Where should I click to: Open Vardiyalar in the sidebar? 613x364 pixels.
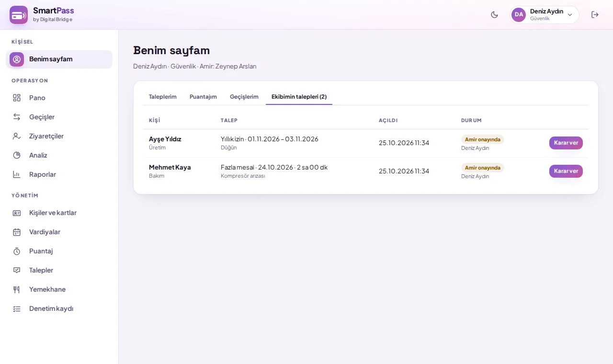click(59, 232)
